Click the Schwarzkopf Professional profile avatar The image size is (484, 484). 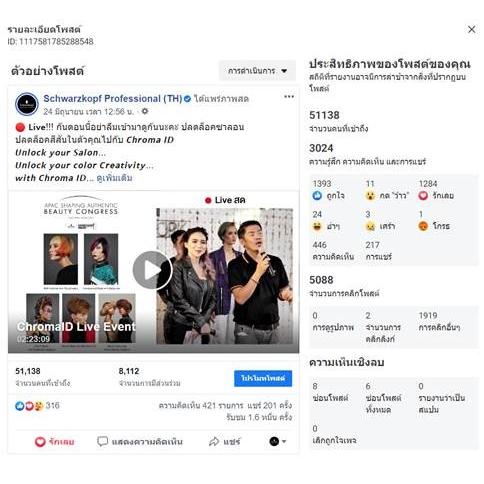pos(27,104)
